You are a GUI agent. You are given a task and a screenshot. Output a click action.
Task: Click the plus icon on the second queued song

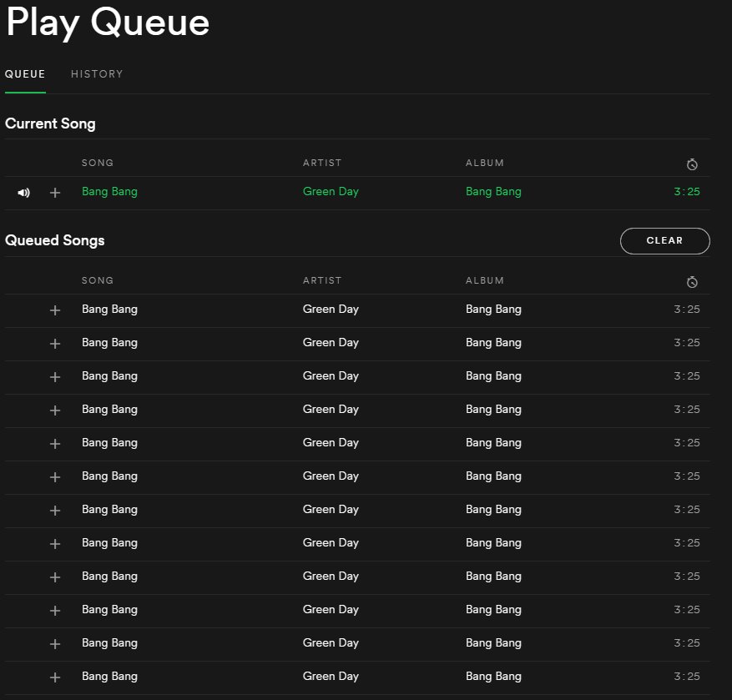(x=55, y=344)
